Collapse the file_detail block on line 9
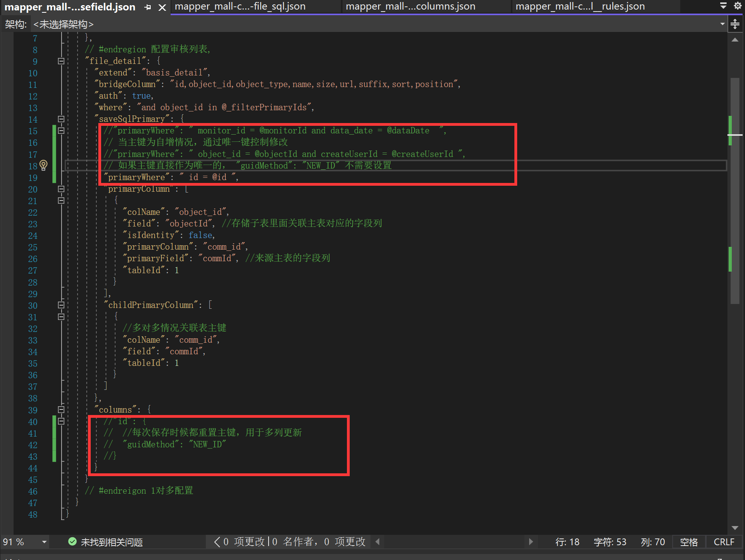745x560 pixels. point(61,61)
